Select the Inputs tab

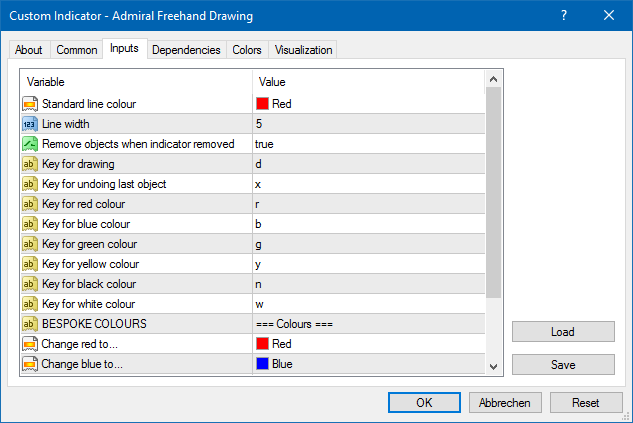(124, 48)
